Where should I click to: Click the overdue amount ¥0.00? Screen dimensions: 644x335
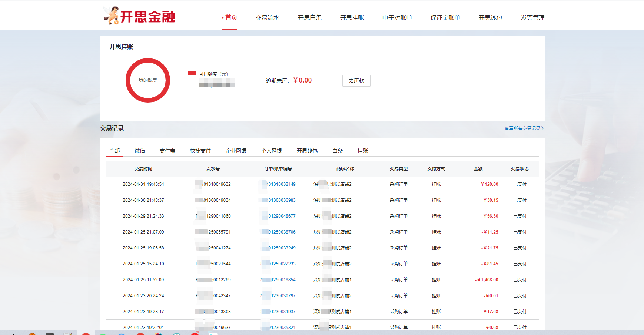tap(302, 80)
